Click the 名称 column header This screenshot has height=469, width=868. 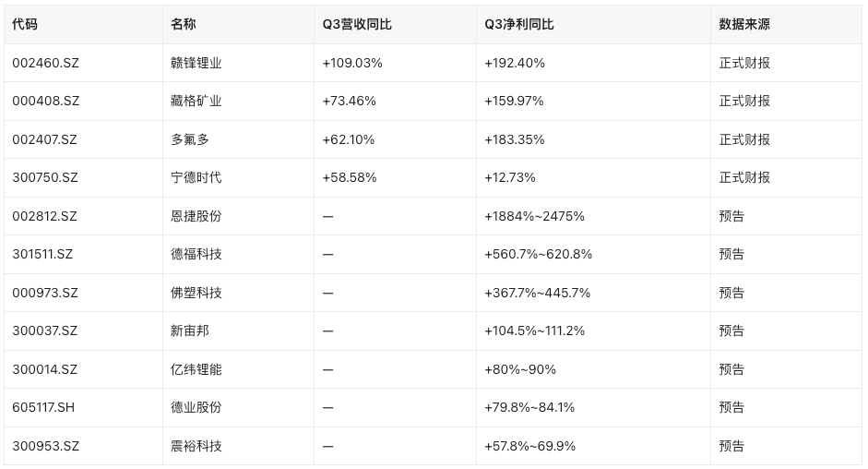point(184,24)
